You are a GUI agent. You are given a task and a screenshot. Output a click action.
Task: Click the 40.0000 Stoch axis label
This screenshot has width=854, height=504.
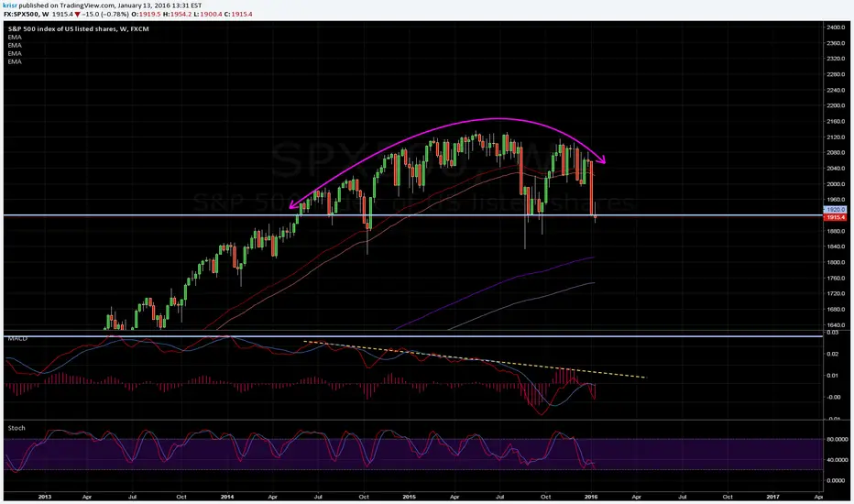coord(838,460)
